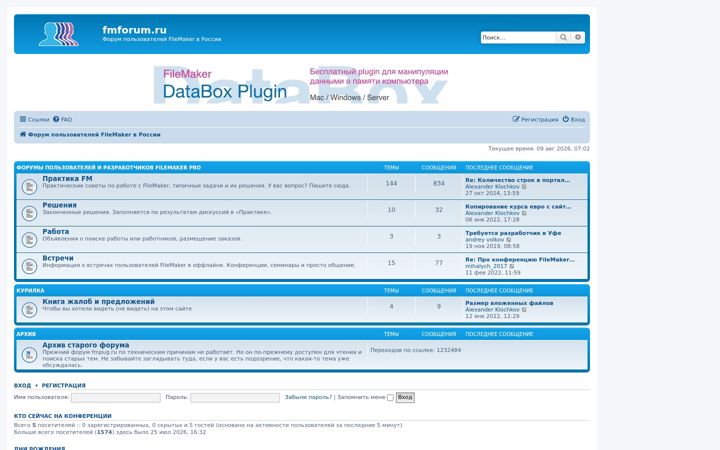Open andrey volkov user profile
This screenshot has height=450, width=720.
[484, 240]
